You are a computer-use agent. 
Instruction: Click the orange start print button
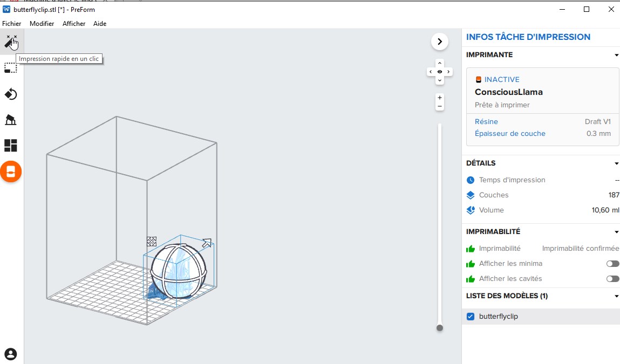pos(11,172)
